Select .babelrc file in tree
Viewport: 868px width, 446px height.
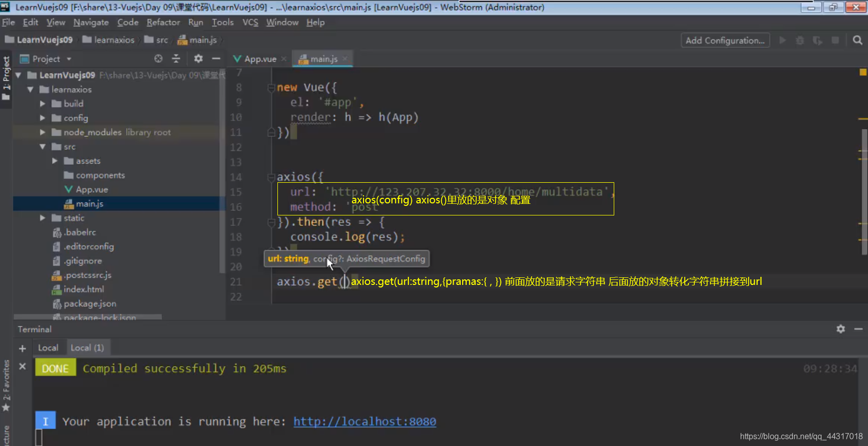coord(74,232)
